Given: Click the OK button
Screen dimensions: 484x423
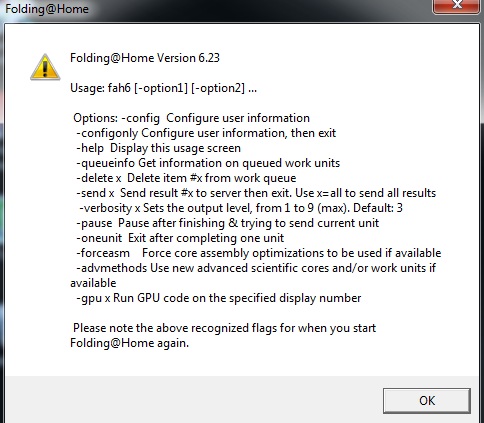Looking at the screenshot, I should coord(427,400).
